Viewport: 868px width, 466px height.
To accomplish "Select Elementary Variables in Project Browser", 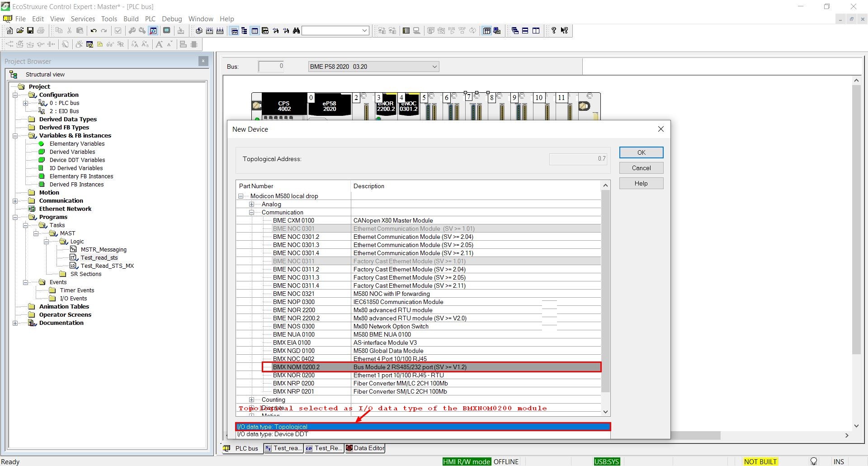I will [x=77, y=144].
